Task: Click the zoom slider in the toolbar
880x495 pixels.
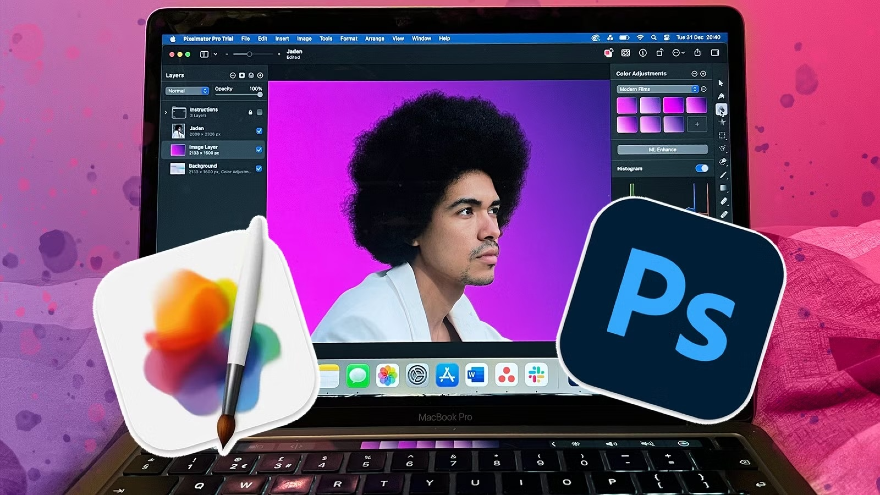Action: pyautogui.click(x=252, y=54)
